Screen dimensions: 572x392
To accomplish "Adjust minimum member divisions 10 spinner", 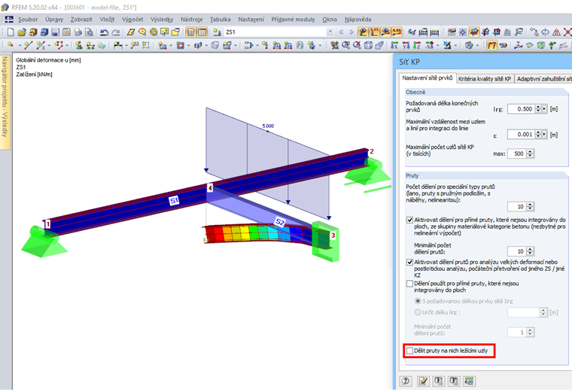I will point(530,251).
